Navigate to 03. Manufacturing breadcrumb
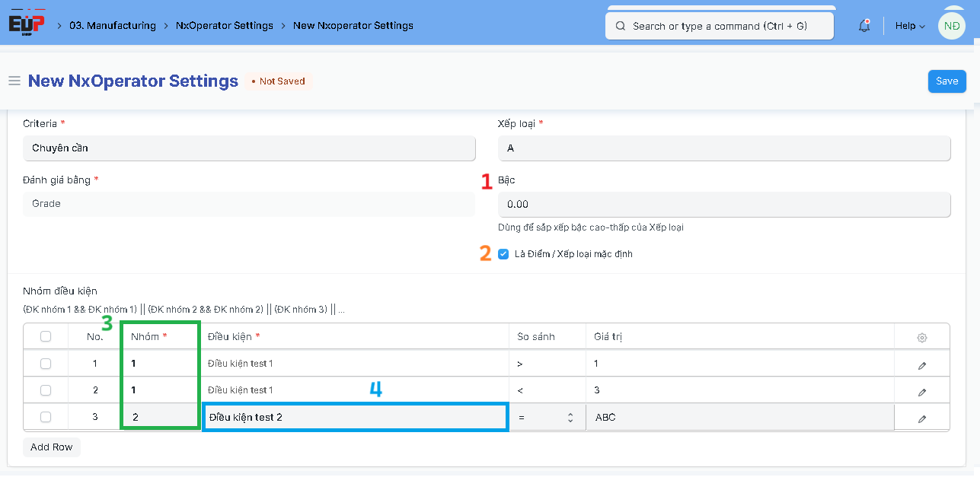The width and height of the screenshot is (980, 493). 113,25
